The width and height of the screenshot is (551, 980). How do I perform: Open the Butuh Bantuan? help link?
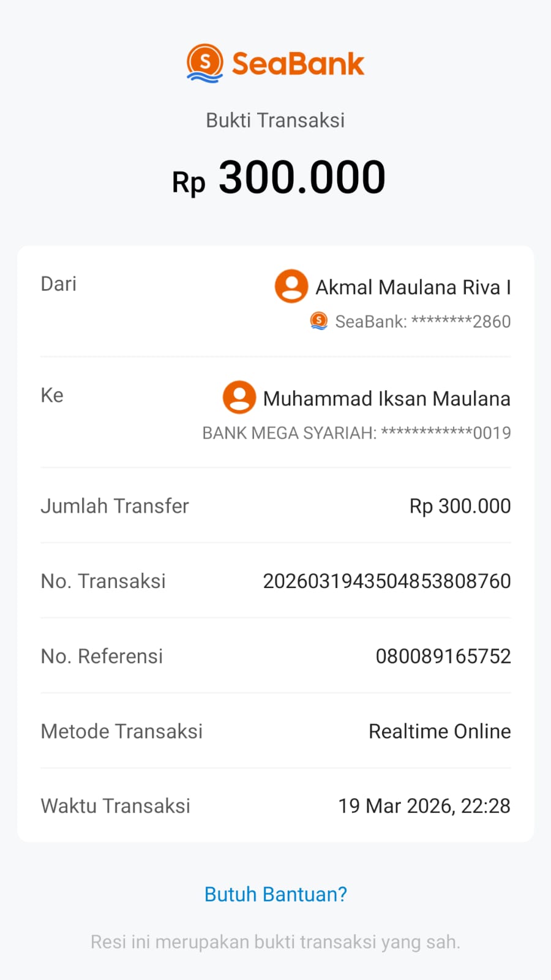[275, 894]
